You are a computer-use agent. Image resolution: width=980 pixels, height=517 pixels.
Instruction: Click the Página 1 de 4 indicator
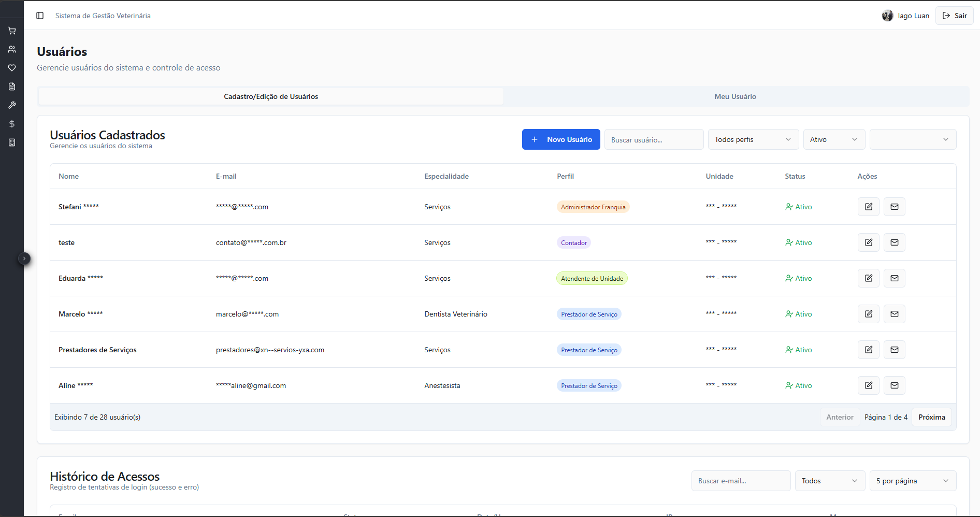[x=886, y=417]
